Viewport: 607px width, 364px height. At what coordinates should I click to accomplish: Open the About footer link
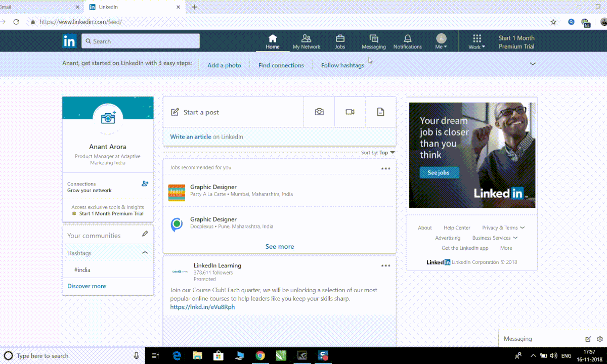(425, 227)
